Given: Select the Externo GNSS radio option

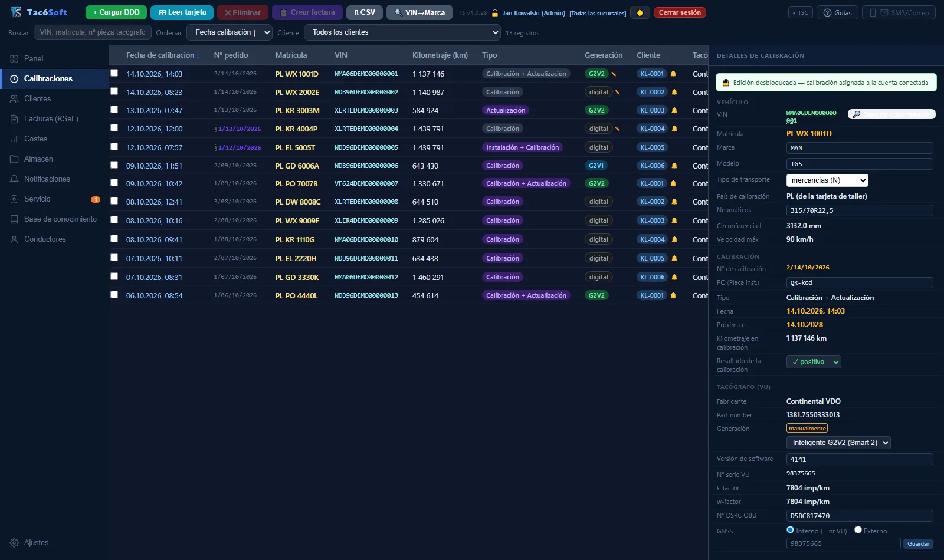Looking at the screenshot, I should [x=858, y=530].
